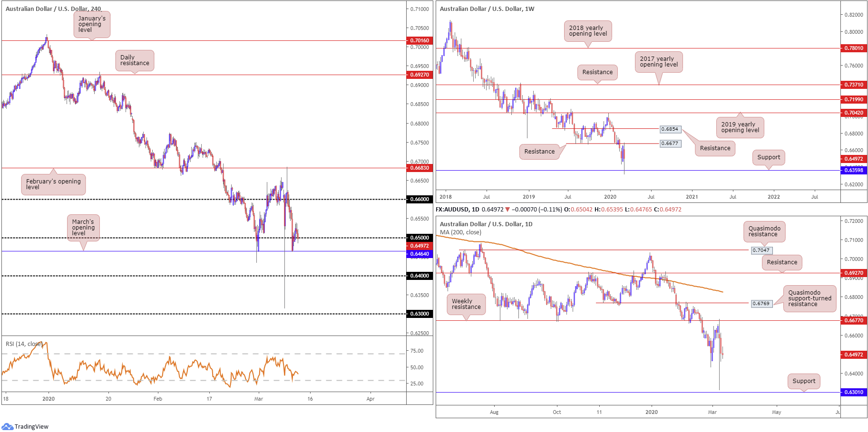Click the Weekly resistance annotation
The width and height of the screenshot is (868, 432).
[466, 304]
